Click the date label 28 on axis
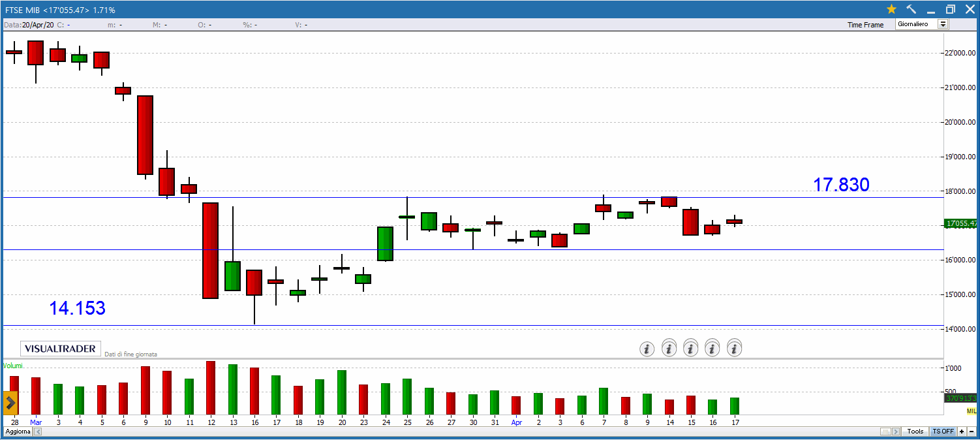 click(x=14, y=422)
